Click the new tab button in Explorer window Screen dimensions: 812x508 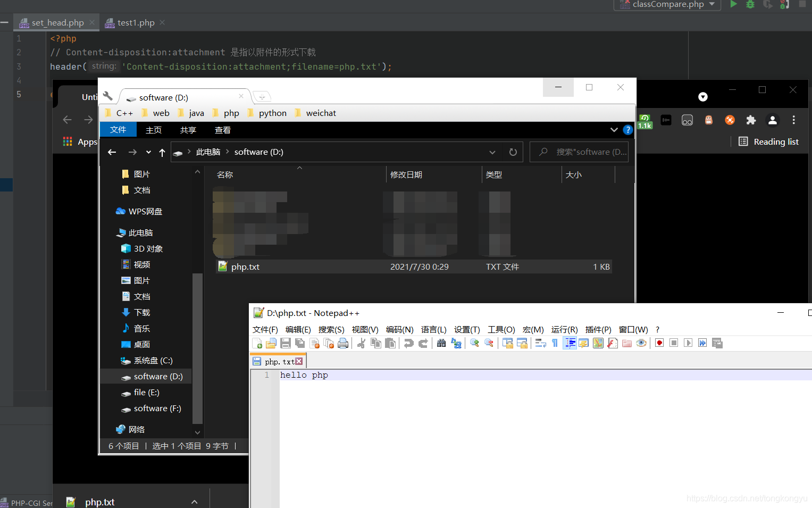click(262, 97)
